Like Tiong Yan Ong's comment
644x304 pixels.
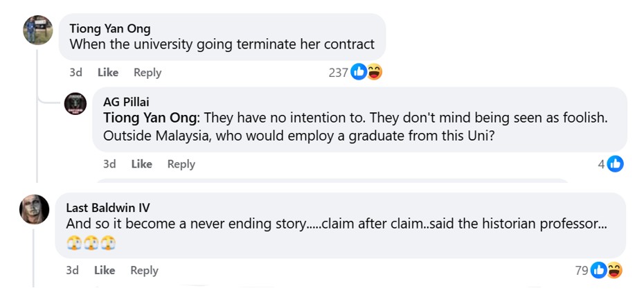107,72
